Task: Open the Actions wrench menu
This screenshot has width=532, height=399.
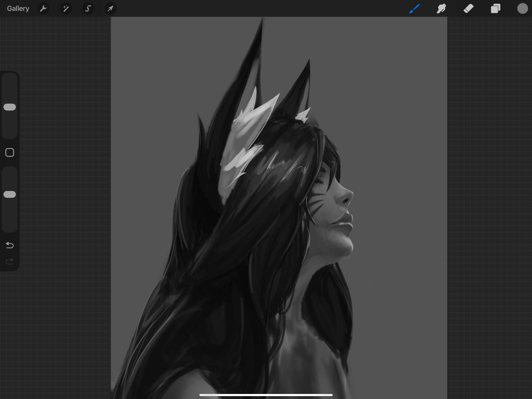Action: (x=43, y=9)
